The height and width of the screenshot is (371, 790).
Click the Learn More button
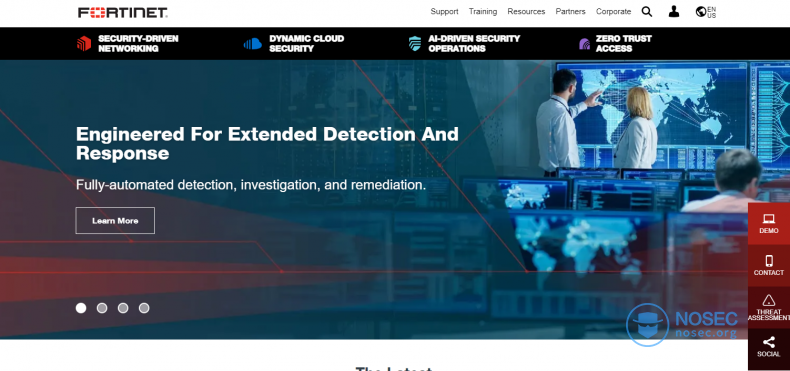[115, 221]
